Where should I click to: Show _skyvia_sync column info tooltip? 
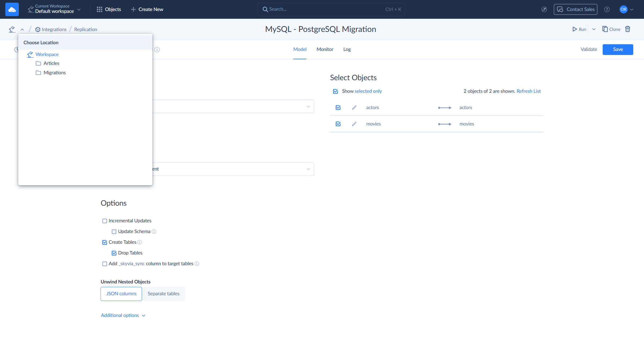pyautogui.click(x=197, y=264)
